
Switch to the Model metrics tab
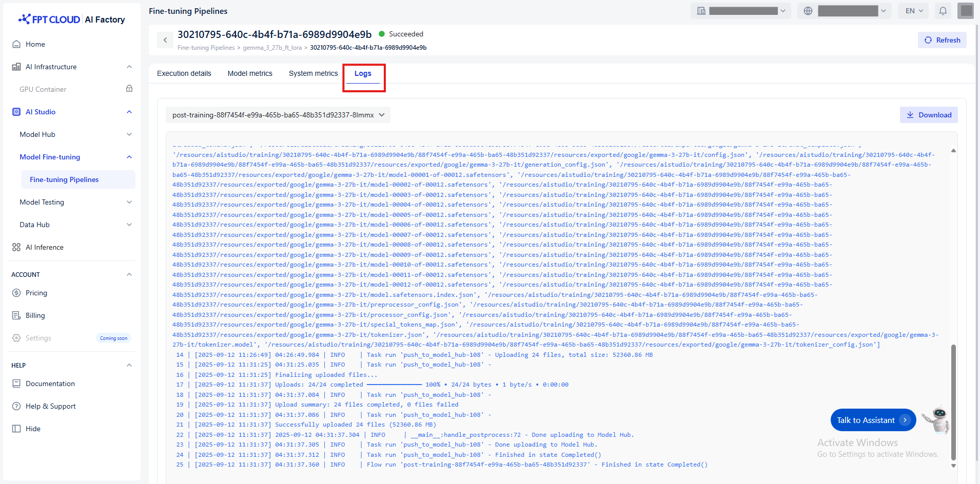[x=250, y=73]
